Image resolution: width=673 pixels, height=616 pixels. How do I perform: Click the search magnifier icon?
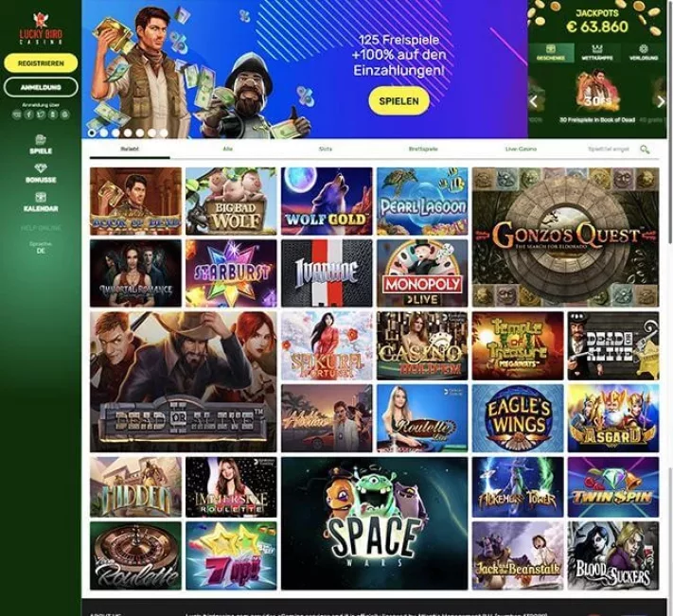pos(645,150)
